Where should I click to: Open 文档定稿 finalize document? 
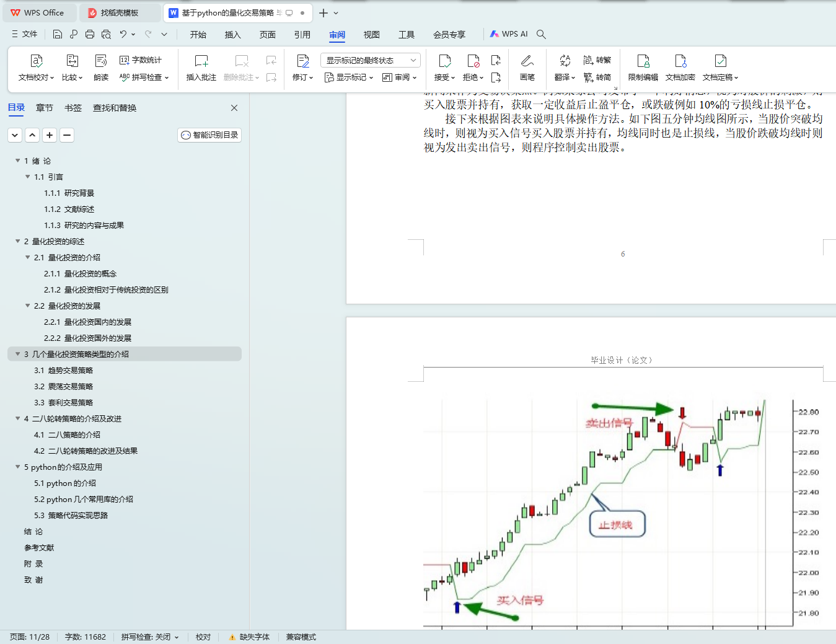click(720, 68)
